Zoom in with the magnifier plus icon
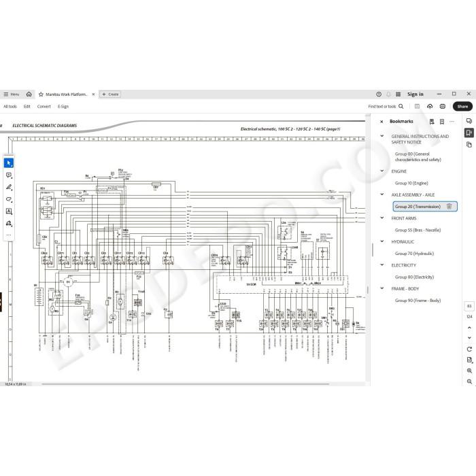The image size is (476, 476). [469, 371]
